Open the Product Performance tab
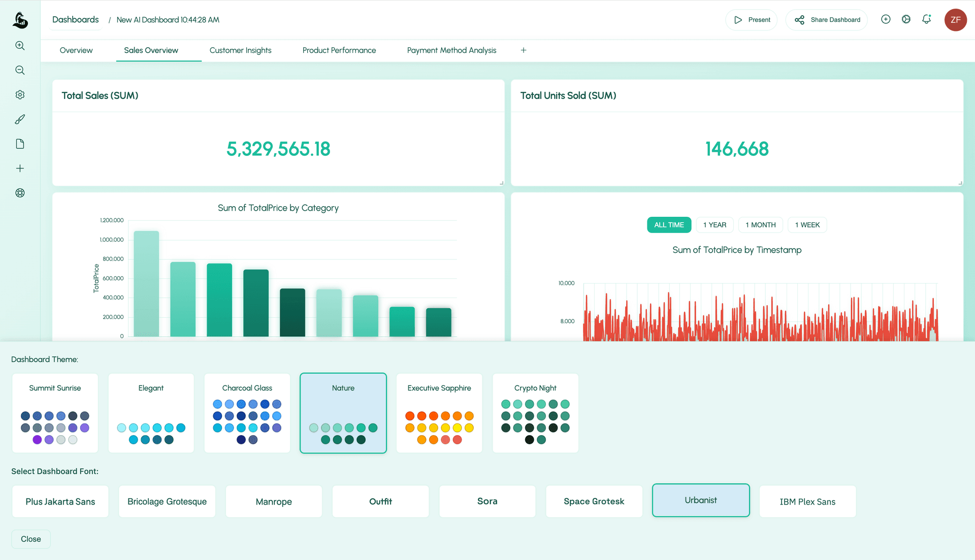This screenshot has height=560, width=975. (339, 50)
